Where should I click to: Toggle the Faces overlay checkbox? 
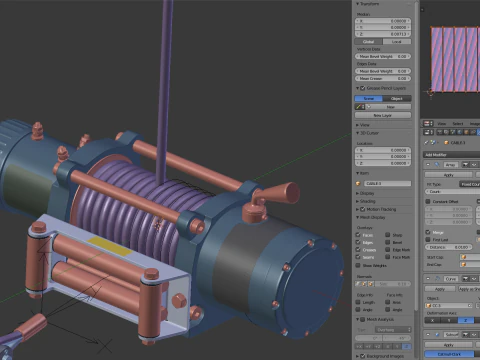tap(358, 235)
